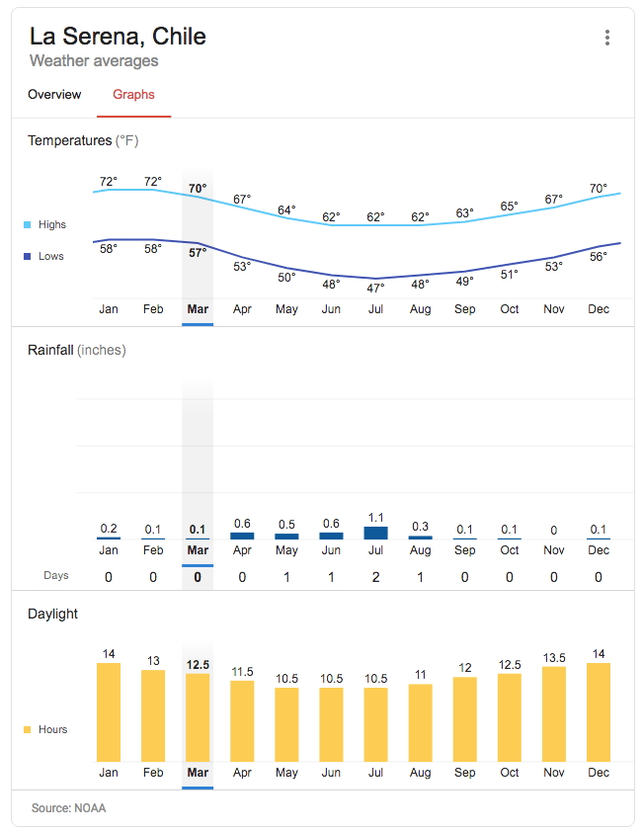Viewport: 644px width, 831px height.
Task: Click the December daylight bar
Action: [x=599, y=711]
